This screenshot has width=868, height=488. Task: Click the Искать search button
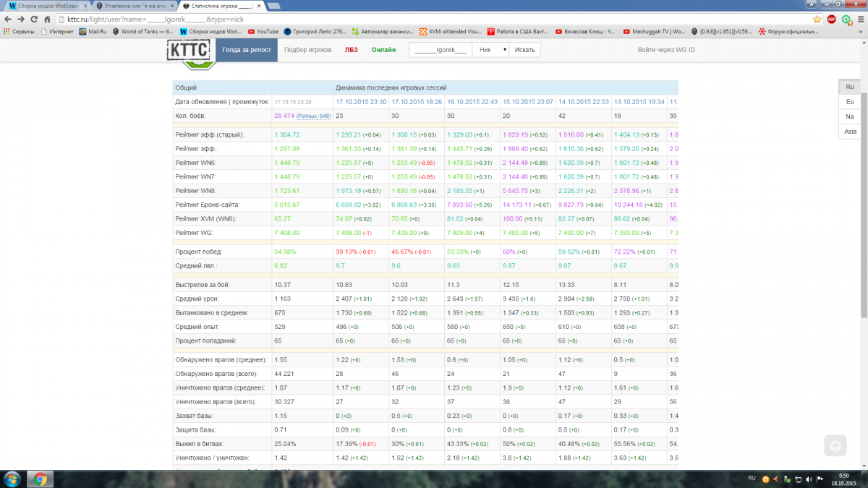click(524, 50)
